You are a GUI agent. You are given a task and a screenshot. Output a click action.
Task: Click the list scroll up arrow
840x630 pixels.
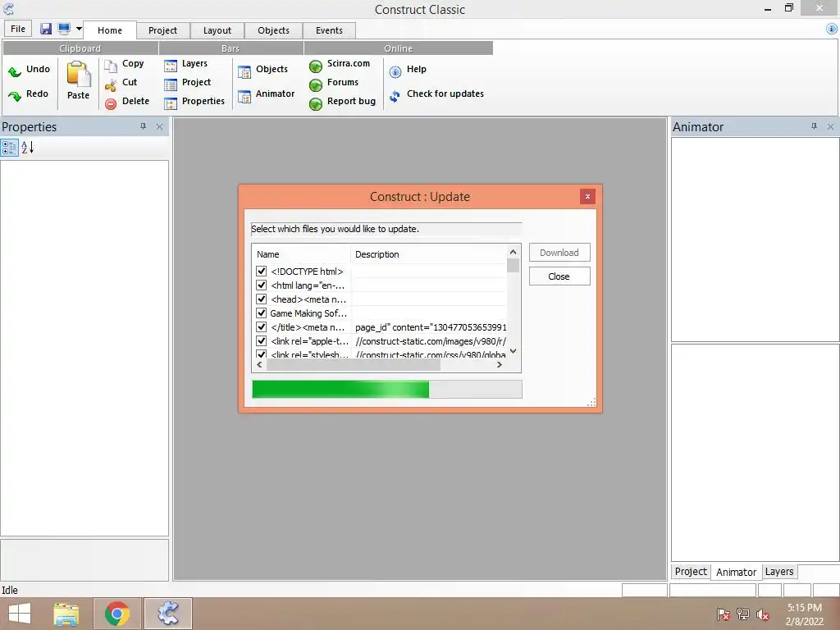tap(514, 252)
